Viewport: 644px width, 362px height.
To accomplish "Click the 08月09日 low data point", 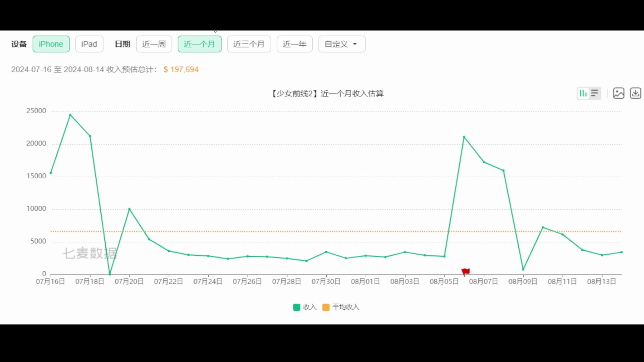I will pos(523,269).
